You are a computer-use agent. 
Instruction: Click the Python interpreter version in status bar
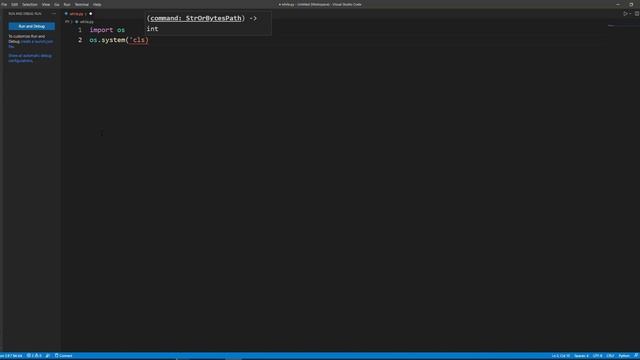click(11, 356)
